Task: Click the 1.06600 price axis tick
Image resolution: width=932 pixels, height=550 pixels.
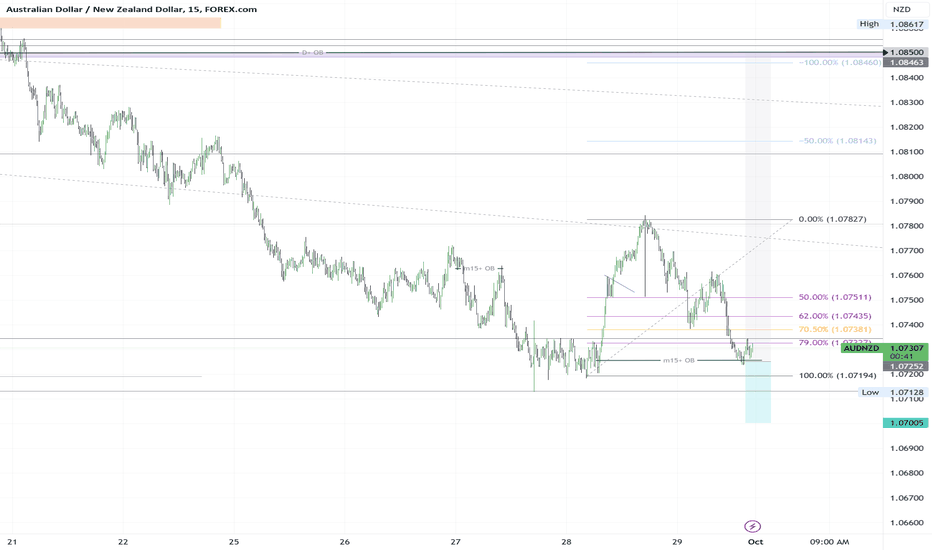Action: pos(907,523)
